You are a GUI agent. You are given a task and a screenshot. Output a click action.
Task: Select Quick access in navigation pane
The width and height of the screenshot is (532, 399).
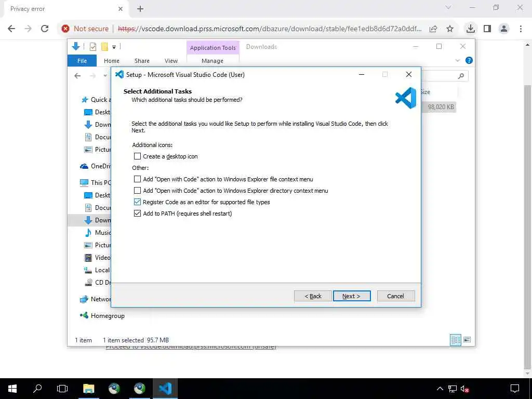(x=96, y=100)
